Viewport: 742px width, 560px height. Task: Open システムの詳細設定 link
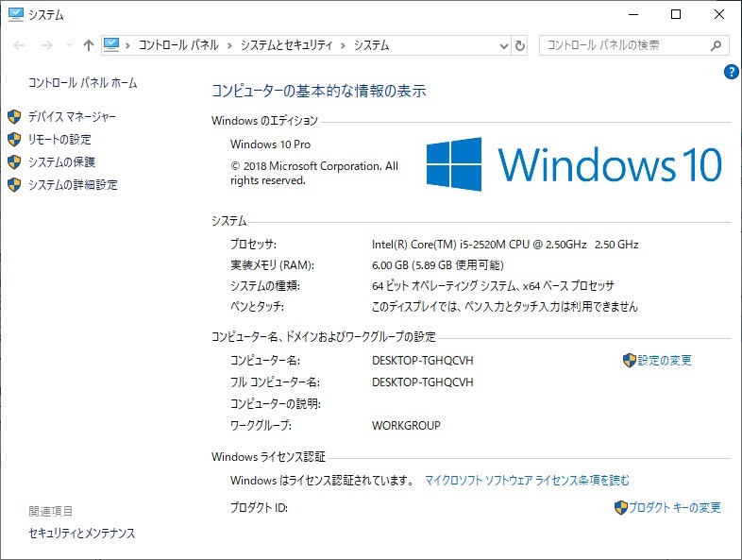click(73, 184)
